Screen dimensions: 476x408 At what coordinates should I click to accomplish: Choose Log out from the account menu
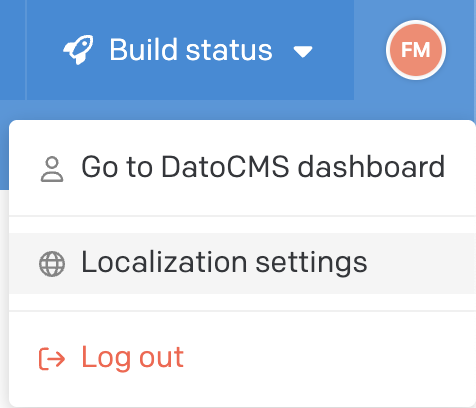point(242,358)
